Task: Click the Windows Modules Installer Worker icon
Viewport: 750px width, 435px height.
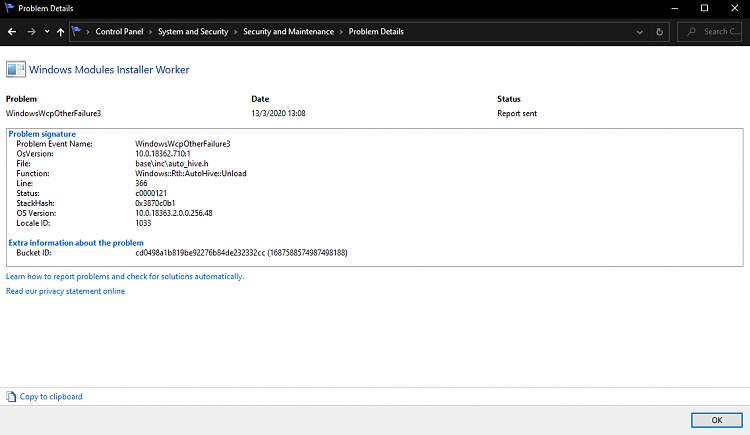Action: (16, 70)
